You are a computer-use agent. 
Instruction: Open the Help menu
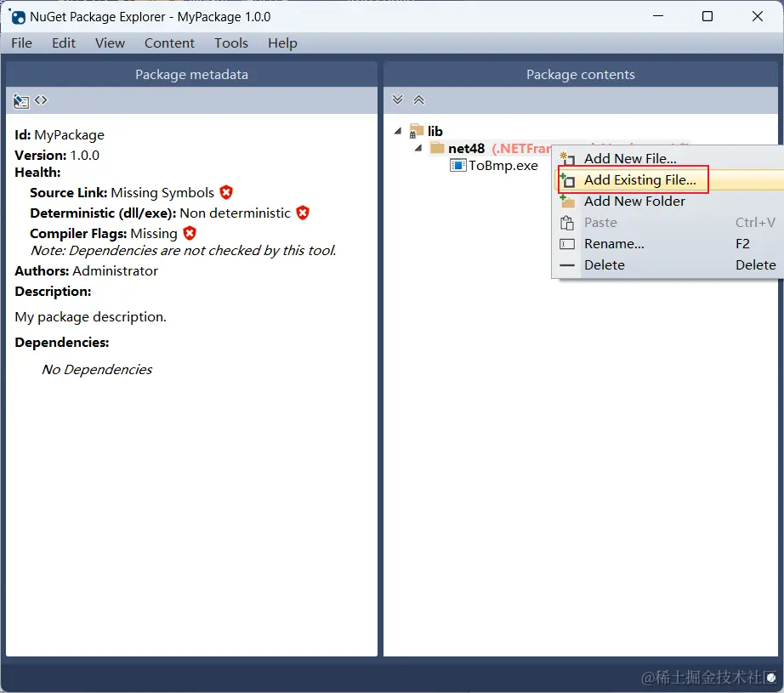click(282, 43)
